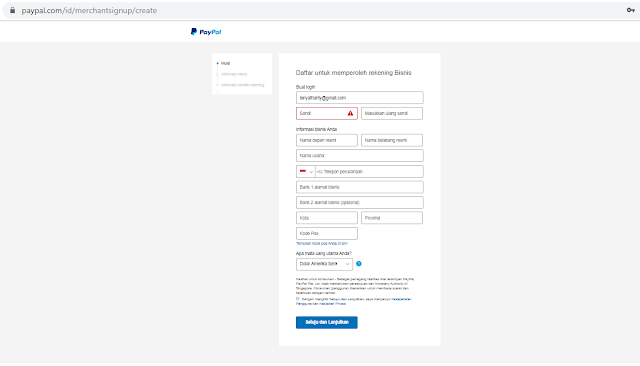Image resolution: width=640 pixels, height=366 pixels.
Task: Click the PayPal logo in the header
Action: point(206,31)
